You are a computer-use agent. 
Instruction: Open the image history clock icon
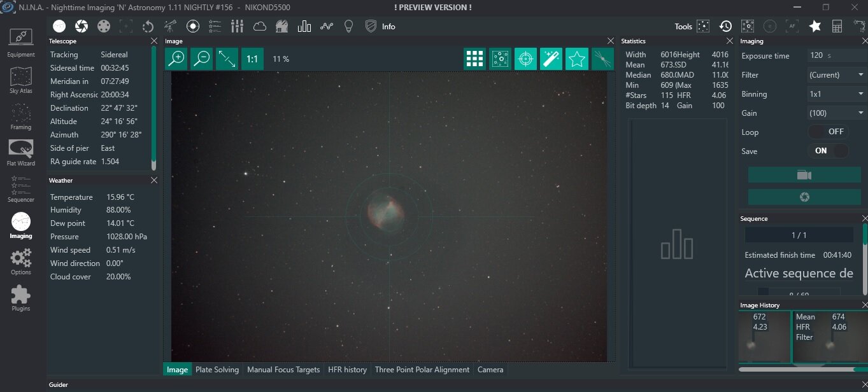725,26
